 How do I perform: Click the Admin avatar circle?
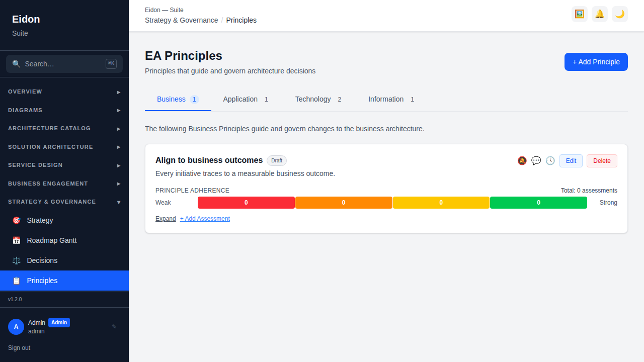coord(16,327)
